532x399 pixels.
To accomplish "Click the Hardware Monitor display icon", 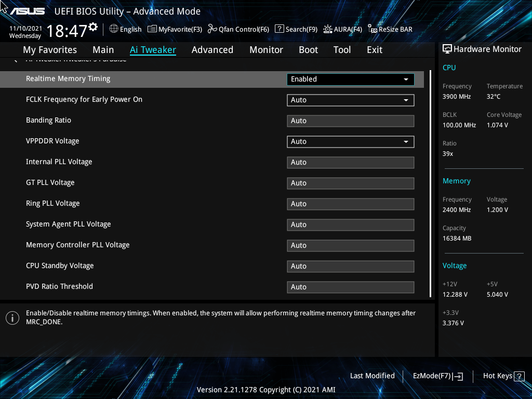I will [x=447, y=49].
